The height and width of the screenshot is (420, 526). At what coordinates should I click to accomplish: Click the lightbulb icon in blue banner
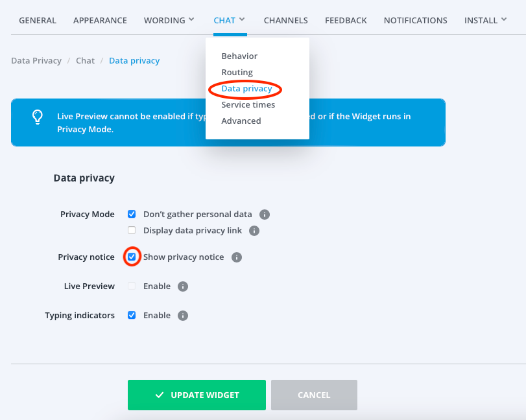[37, 117]
